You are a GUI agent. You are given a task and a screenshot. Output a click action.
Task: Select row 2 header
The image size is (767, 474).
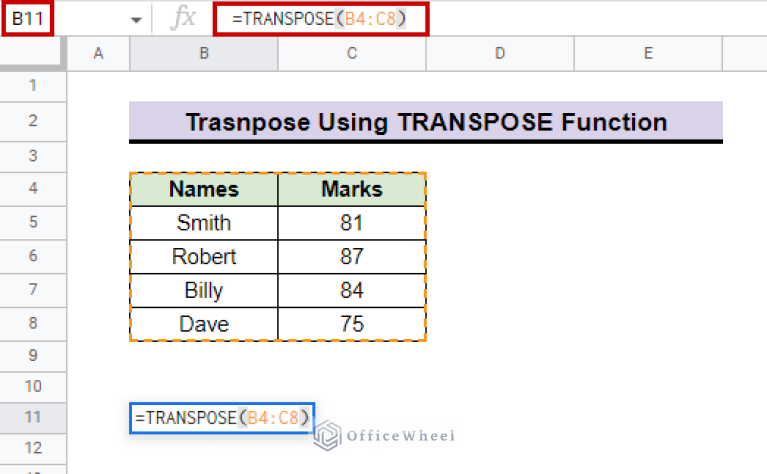(x=33, y=121)
